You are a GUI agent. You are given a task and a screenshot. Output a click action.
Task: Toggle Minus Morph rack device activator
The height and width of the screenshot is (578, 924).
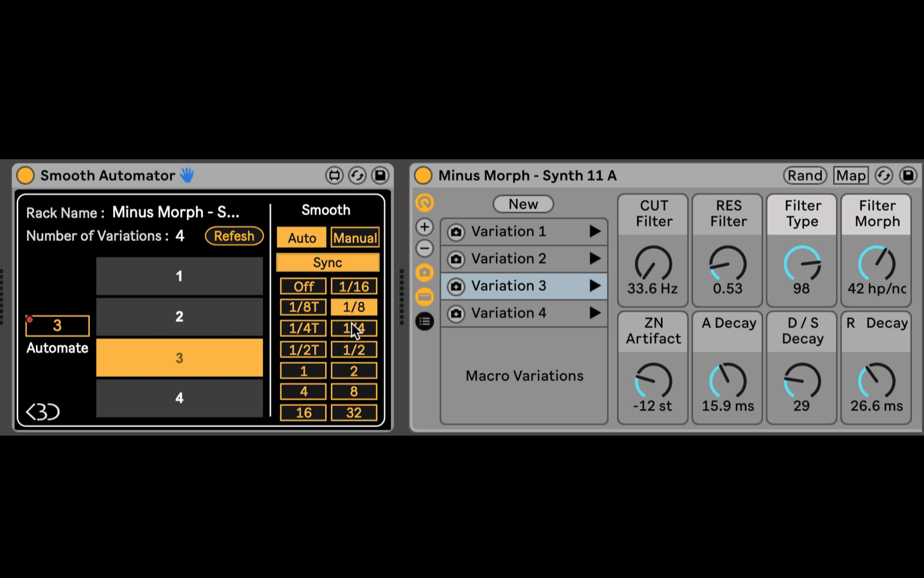point(423,175)
